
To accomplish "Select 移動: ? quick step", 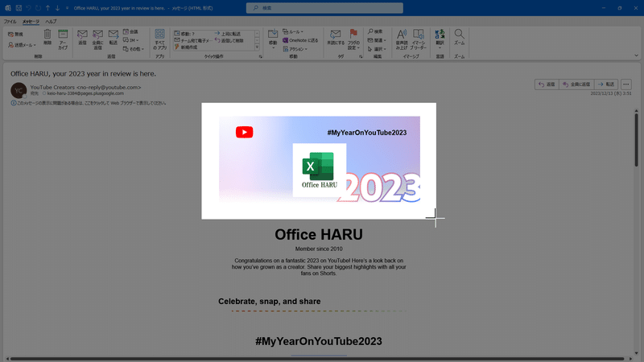I will coord(184,34).
